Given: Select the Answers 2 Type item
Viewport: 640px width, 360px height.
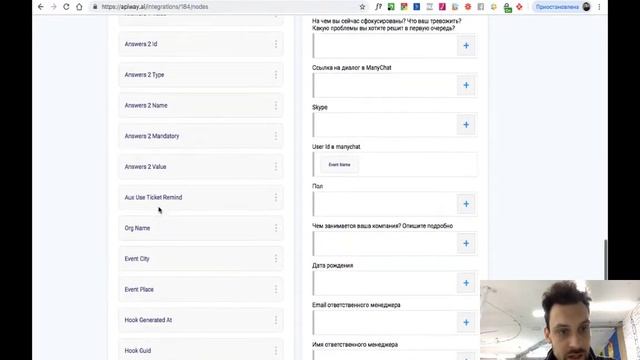Looking at the screenshot, I should point(200,75).
